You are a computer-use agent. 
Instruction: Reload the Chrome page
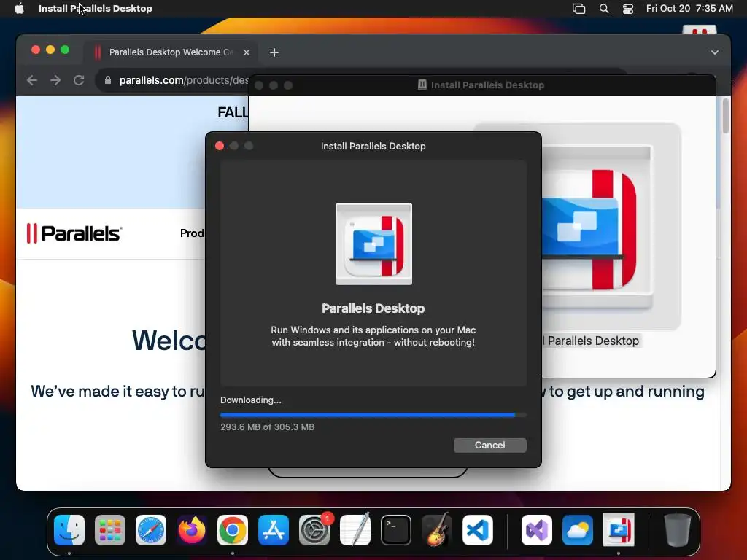click(x=79, y=80)
